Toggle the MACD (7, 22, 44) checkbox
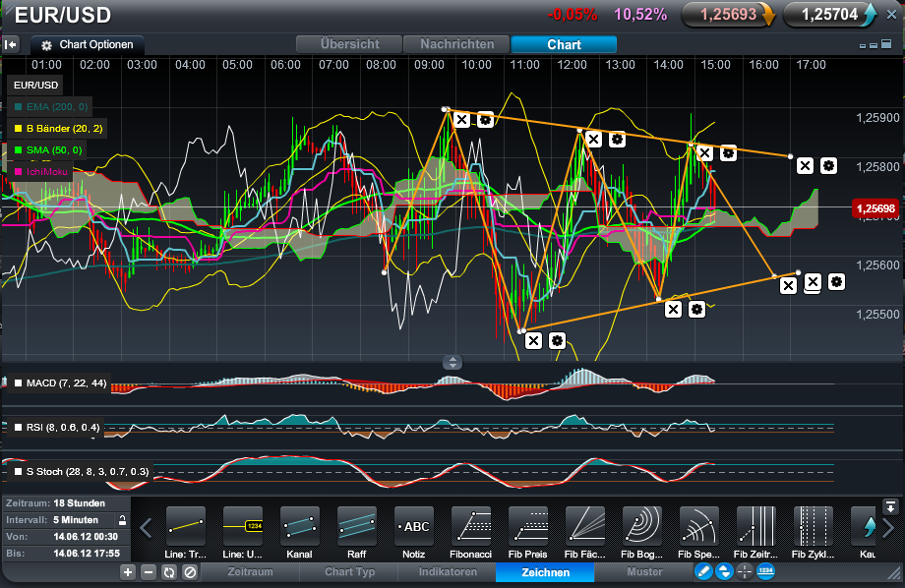This screenshot has width=905, height=588. 19,383
